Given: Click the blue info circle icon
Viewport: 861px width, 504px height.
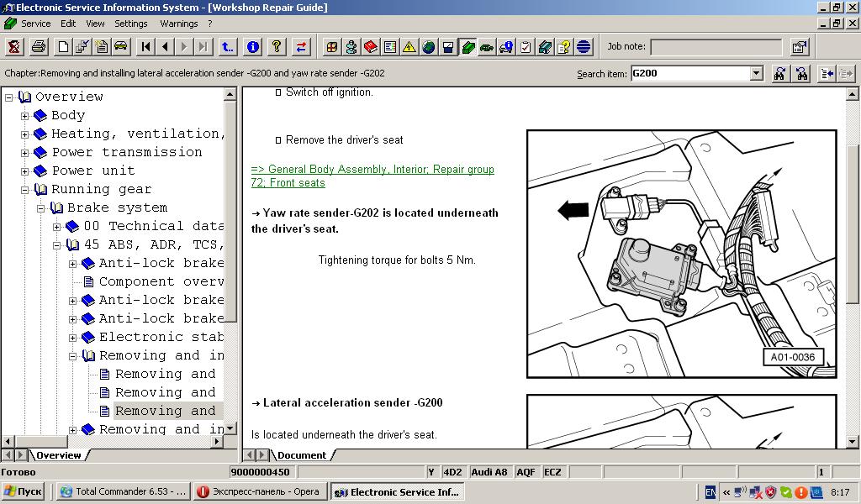Looking at the screenshot, I should pyautogui.click(x=252, y=47).
